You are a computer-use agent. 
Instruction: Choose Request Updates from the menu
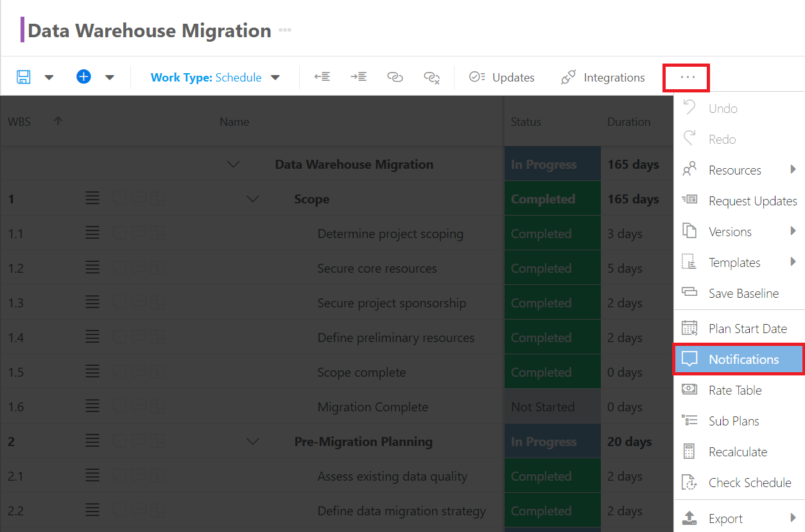coord(739,201)
